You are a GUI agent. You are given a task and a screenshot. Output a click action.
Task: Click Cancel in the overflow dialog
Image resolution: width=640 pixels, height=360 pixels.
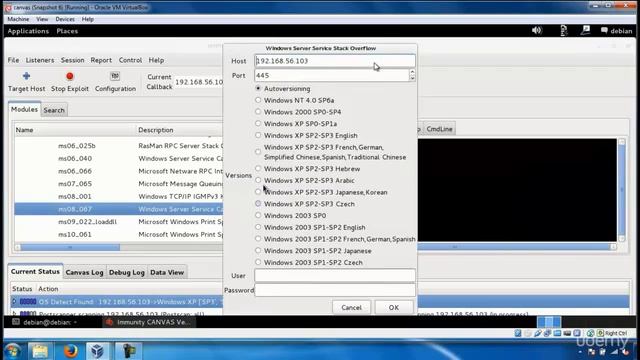[351, 307]
